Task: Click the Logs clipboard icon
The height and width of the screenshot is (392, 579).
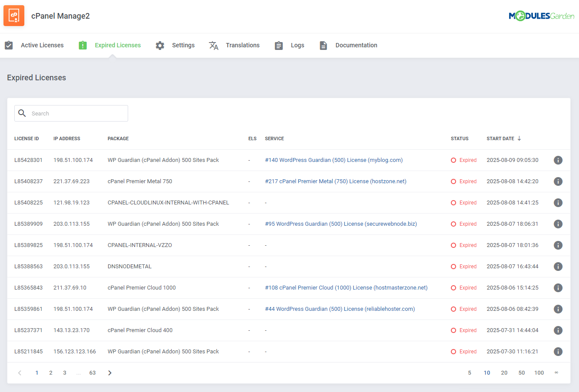Action: click(278, 45)
